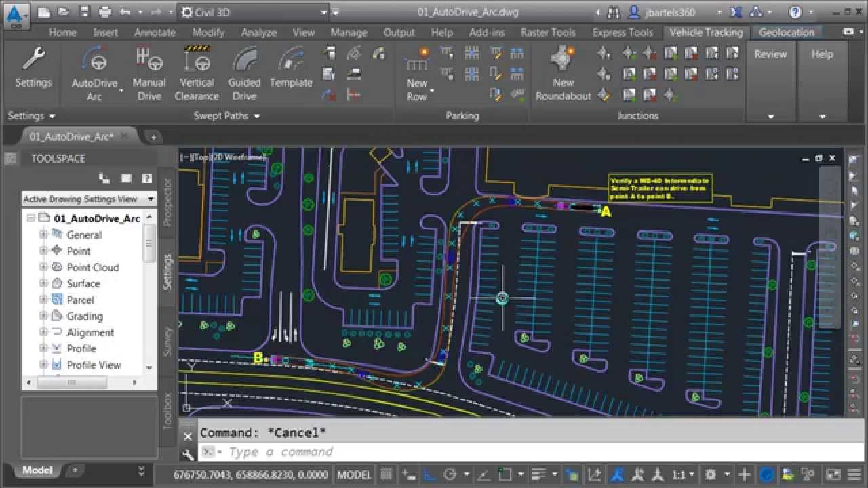Click the Parking panel title
The height and width of the screenshot is (488, 868).
[462, 116]
